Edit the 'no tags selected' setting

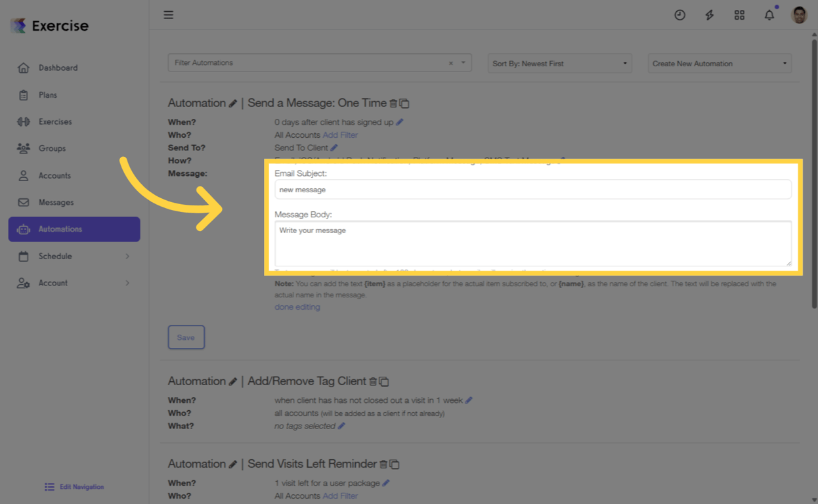[341, 426]
